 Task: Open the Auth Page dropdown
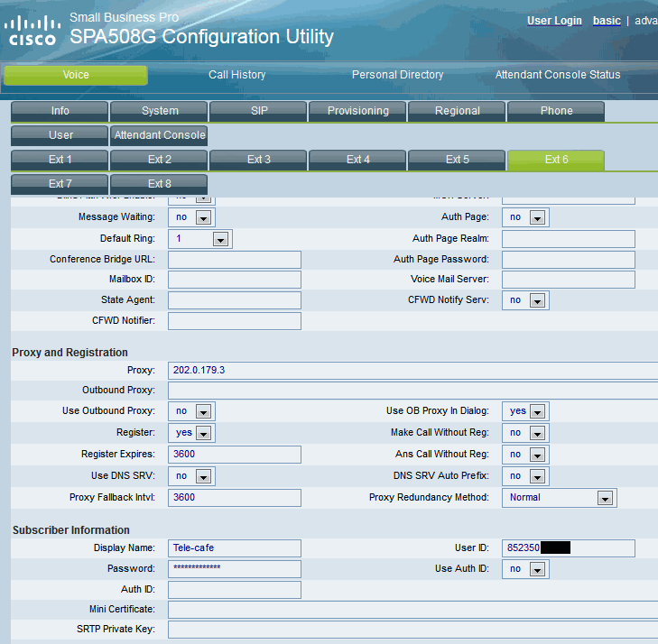(525, 217)
